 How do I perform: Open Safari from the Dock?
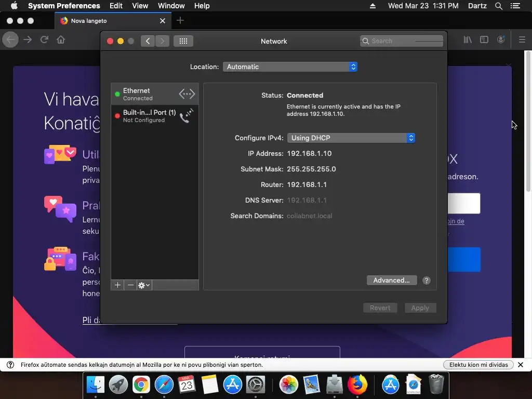click(x=164, y=384)
